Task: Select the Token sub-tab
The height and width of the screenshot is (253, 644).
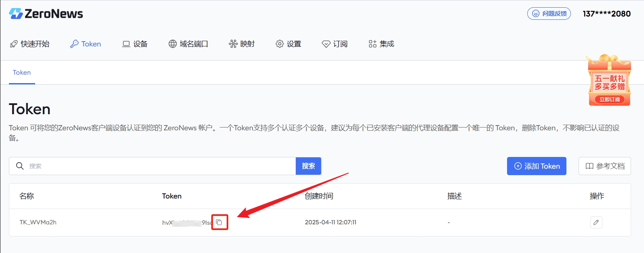Action: [22, 73]
